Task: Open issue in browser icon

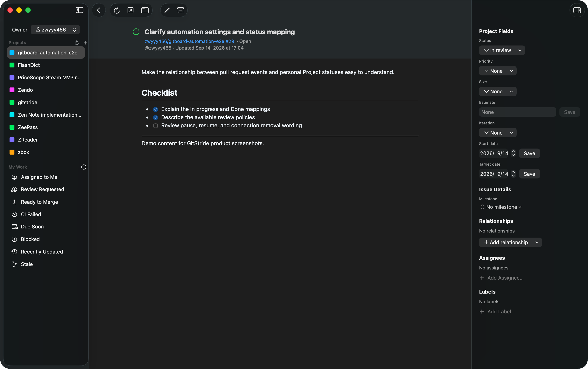Action: [x=131, y=10]
